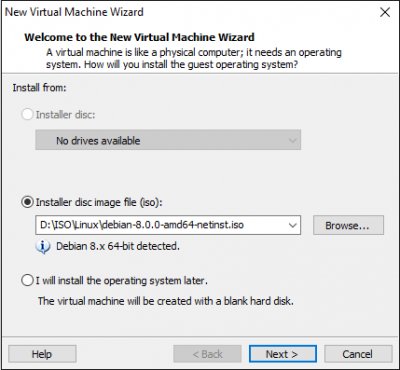Click the chevron on the disabled drives combo box
The height and width of the screenshot is (370, 400).
(x=292, y=140)
